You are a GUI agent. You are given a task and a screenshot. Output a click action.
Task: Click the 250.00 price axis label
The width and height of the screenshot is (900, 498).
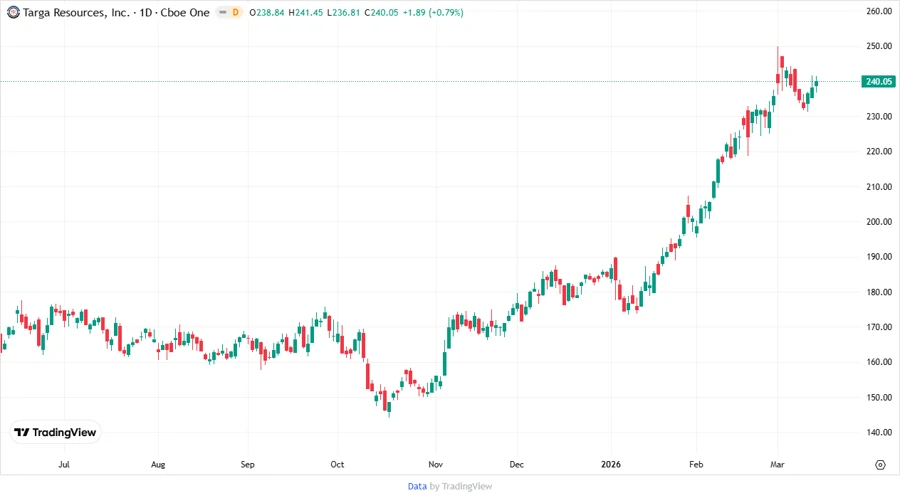pyautogui.click(x=879, y=46)
